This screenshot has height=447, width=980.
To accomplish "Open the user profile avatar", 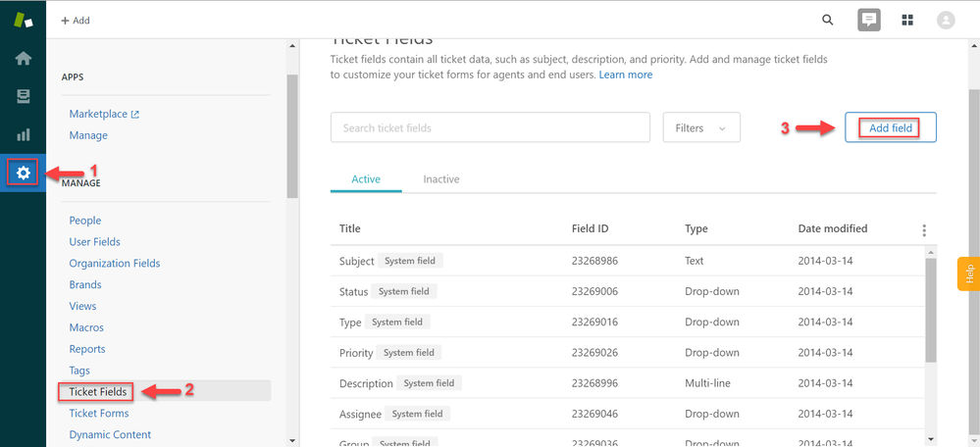I will pyautogui.click(x=947, y=20).
